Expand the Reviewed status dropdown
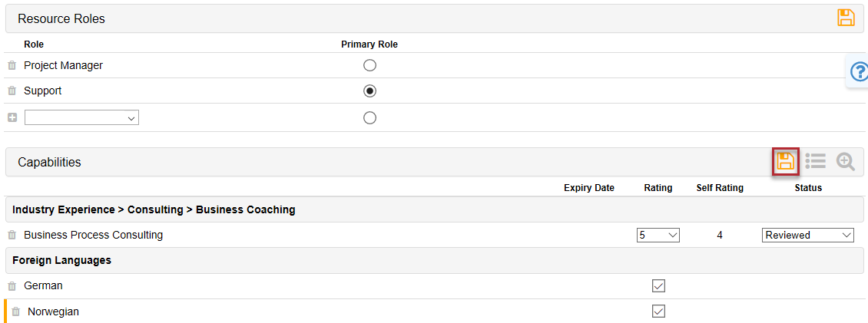This screenshot has height=323, width=868. tap(808, 236)
